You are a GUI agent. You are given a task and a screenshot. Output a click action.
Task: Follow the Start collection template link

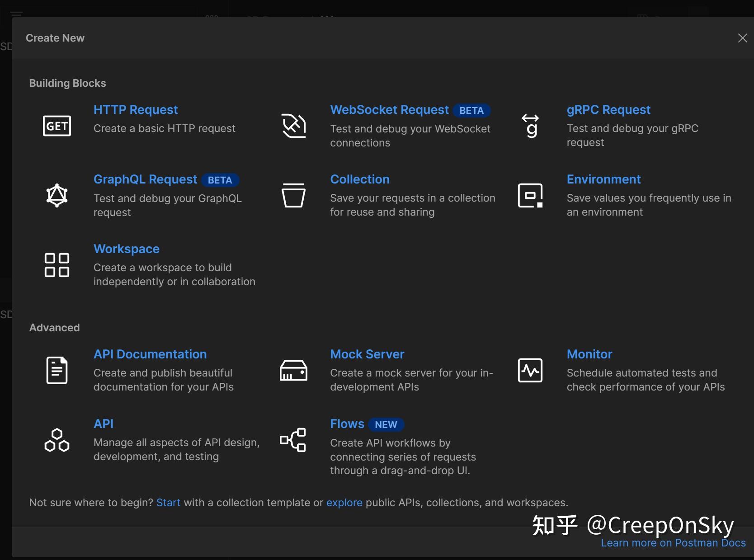(168, 503)
